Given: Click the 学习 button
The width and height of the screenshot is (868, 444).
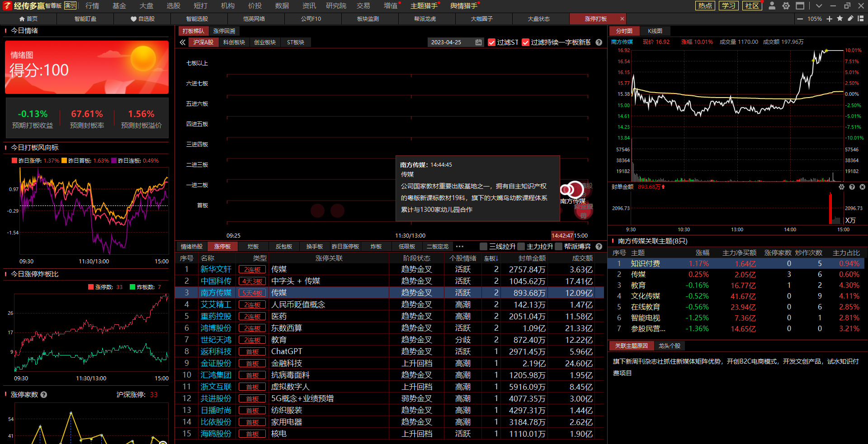Looking at the screenshot, I should pos(729,6).
